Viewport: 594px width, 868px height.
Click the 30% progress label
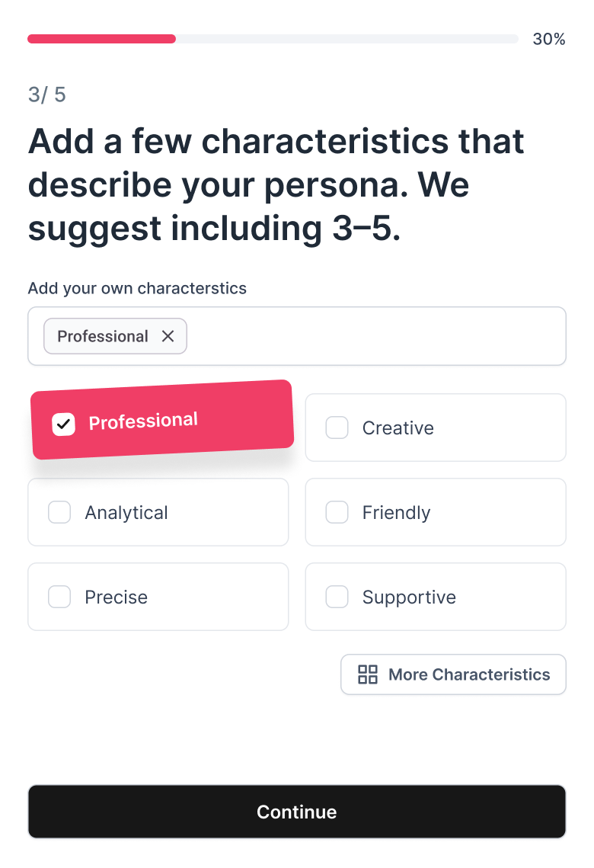click(x=548, y=40)
